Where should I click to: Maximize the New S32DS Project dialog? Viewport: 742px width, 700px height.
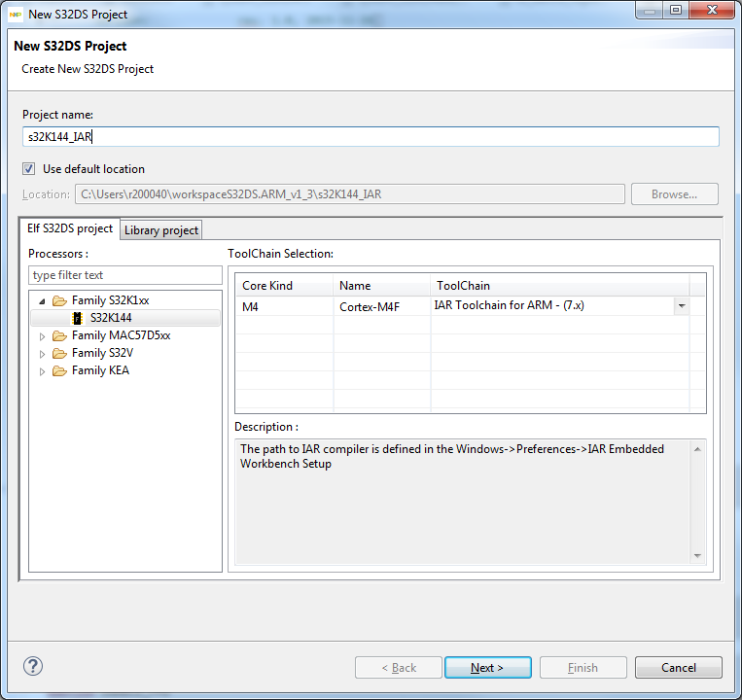[676, 10]
